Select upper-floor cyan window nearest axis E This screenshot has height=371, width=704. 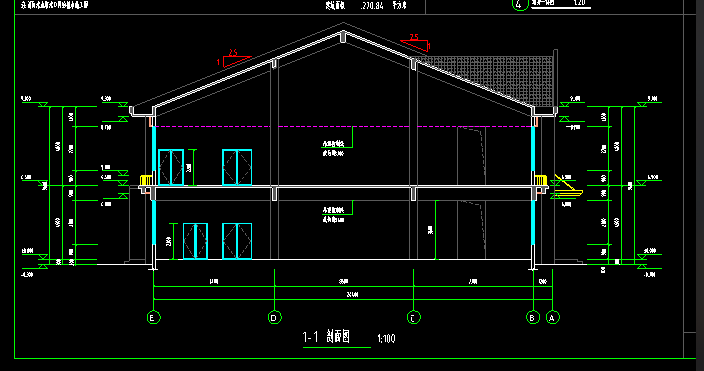click(x=171, y=167)
